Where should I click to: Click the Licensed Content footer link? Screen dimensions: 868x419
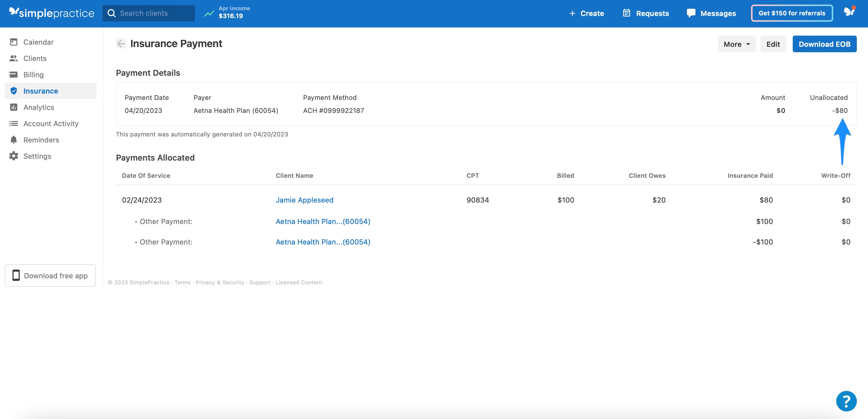[x=299, y=282]
